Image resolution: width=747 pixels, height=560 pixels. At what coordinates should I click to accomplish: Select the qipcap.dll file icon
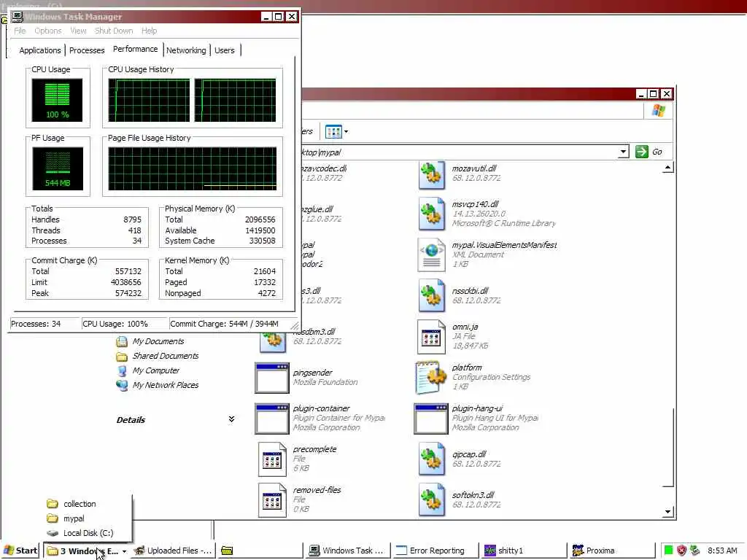432,459
